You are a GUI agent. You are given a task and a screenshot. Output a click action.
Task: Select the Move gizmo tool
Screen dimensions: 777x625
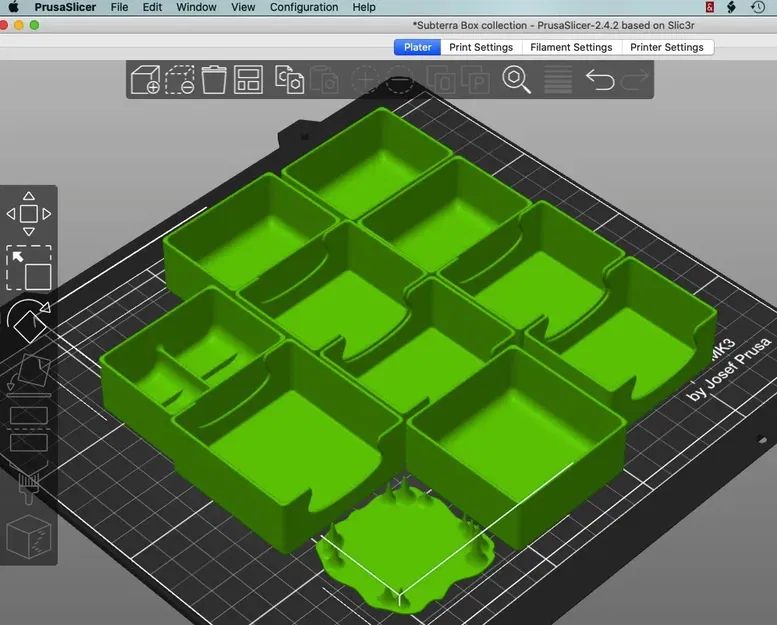pyautogui.click(x=29, y=214)
